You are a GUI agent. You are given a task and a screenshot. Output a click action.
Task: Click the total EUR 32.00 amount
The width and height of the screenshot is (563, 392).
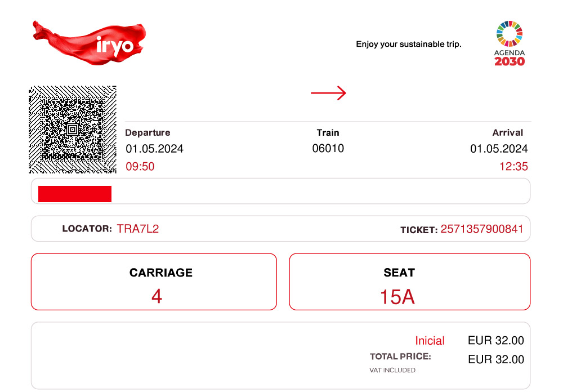coord(496,359)
